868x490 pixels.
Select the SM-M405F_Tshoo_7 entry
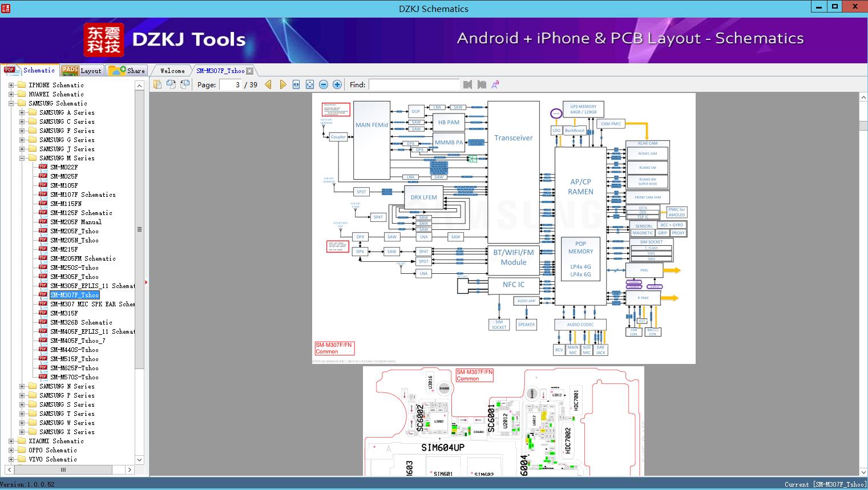(x=78, y=341)
